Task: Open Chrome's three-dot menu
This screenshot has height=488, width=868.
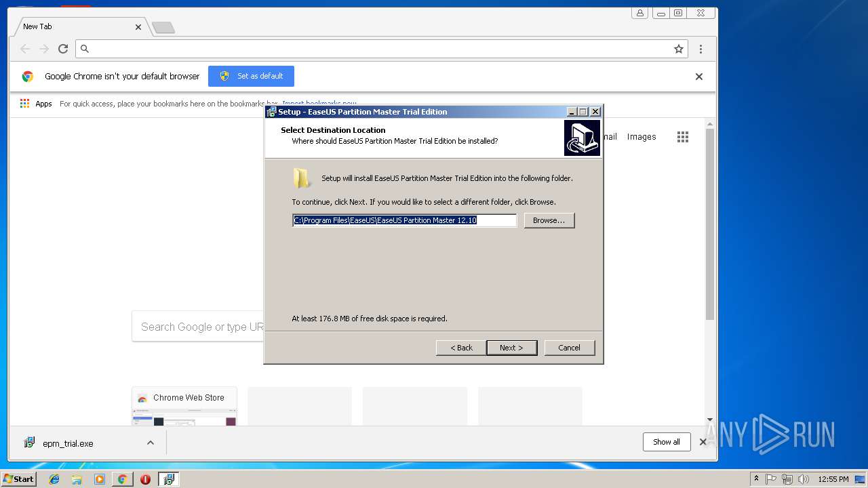Action: click(x=701, y=49)
